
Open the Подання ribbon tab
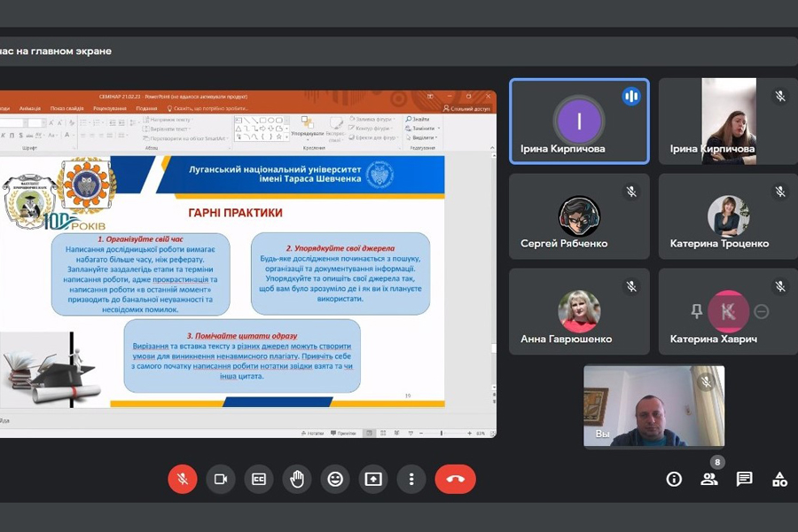tap(146, 108)
